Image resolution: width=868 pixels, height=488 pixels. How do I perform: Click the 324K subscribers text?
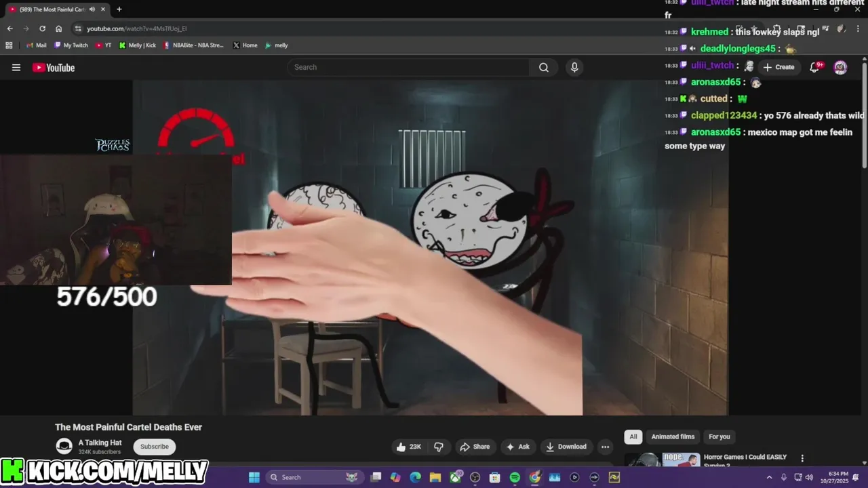(x=100, y=452)
